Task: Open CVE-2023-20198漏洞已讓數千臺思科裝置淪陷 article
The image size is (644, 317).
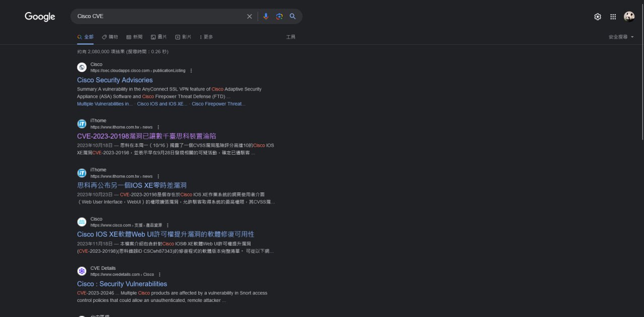Action: (x=146, y=136)
